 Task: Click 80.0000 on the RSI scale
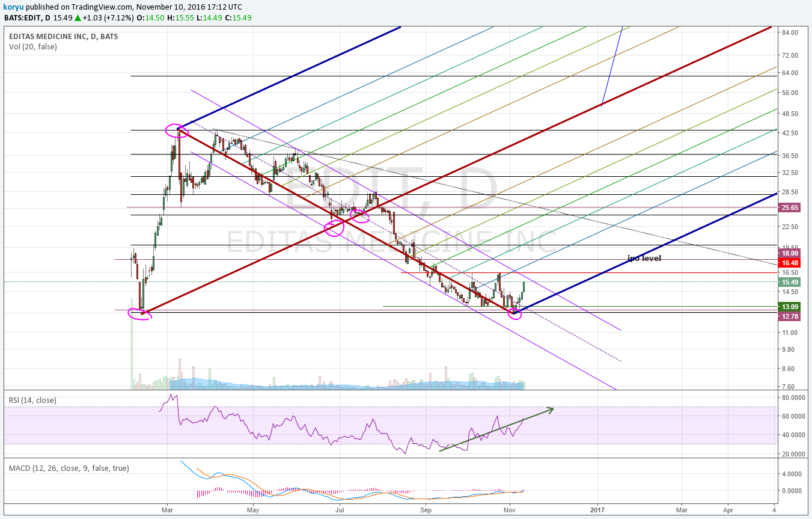pos(792,398)
